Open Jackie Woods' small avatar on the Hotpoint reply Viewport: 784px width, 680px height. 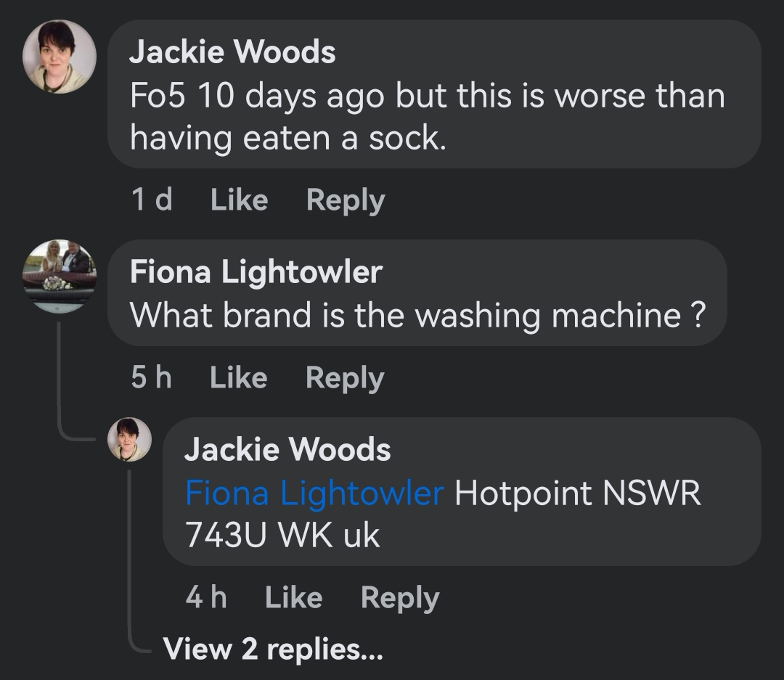129,440
